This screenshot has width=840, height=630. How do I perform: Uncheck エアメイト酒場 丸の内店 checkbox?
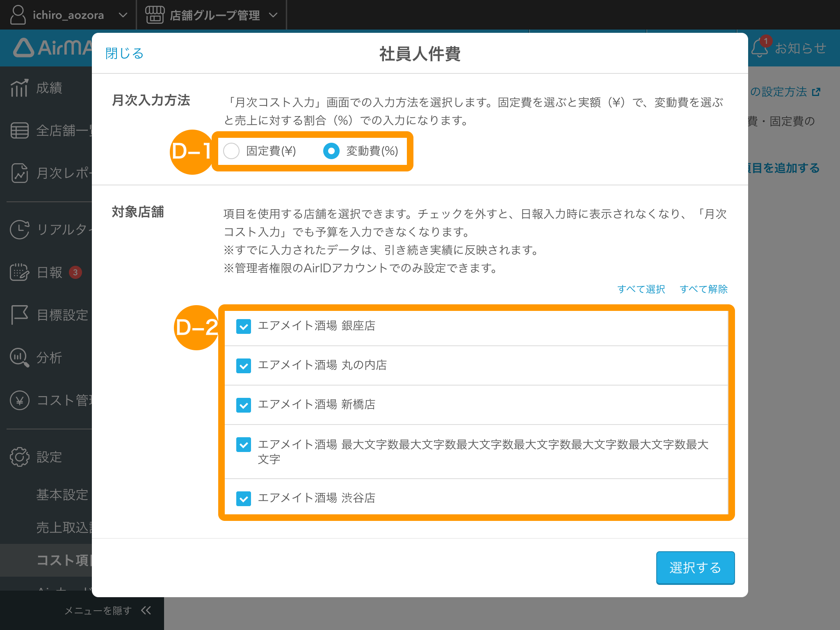pos(244,366)
